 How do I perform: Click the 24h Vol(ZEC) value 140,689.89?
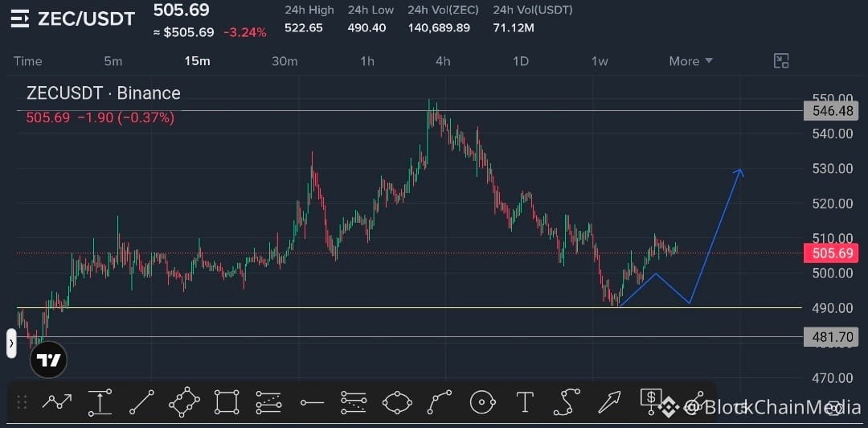tap(439, 27)
